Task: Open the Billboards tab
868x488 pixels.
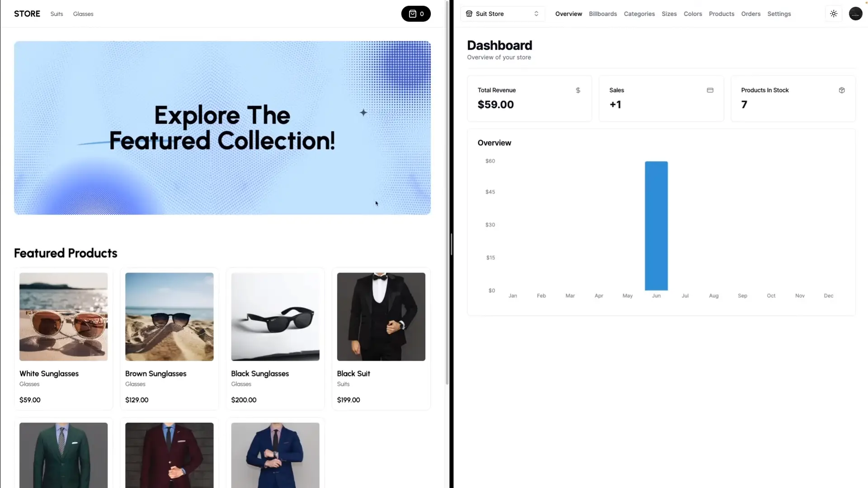Action: click(x=603, y=14)
